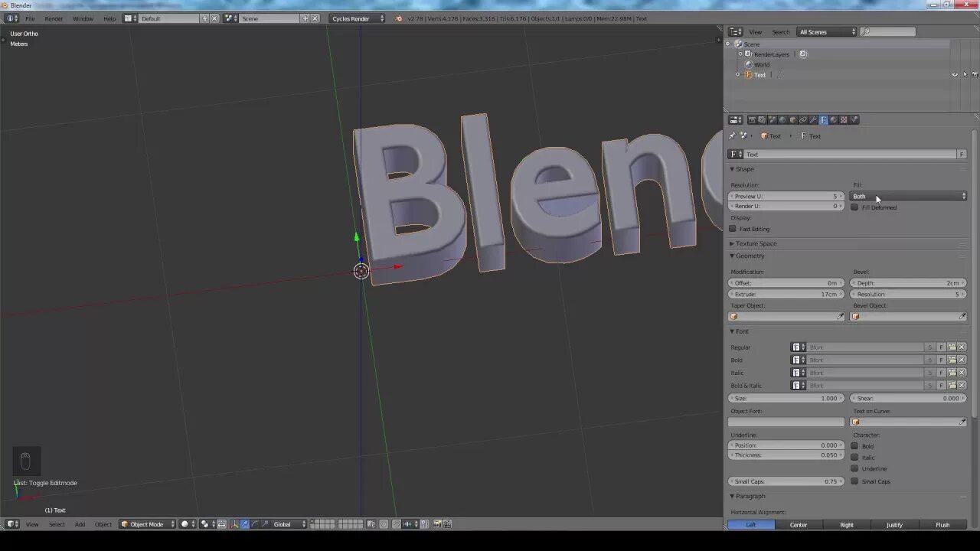The height and width of the screenshot is (551, 980).
Task: Toggle Text object visibility eye in outliner
Action: coord(955,75)
